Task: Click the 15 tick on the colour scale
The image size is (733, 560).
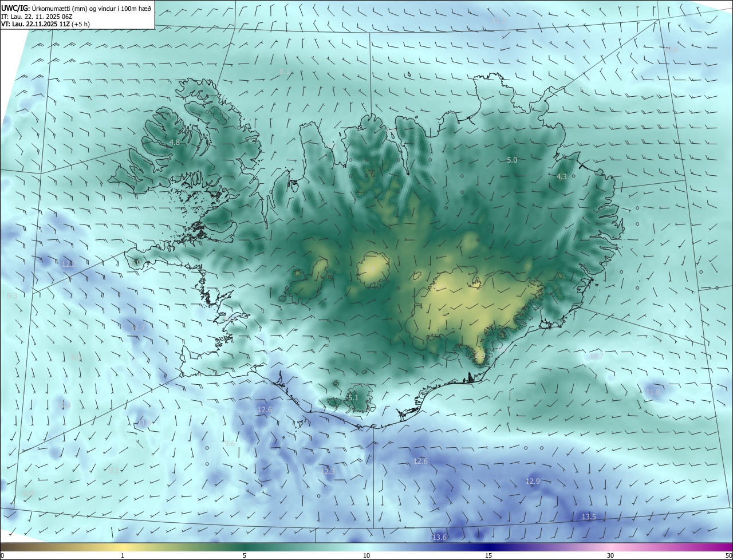Action: pos(488,555)
